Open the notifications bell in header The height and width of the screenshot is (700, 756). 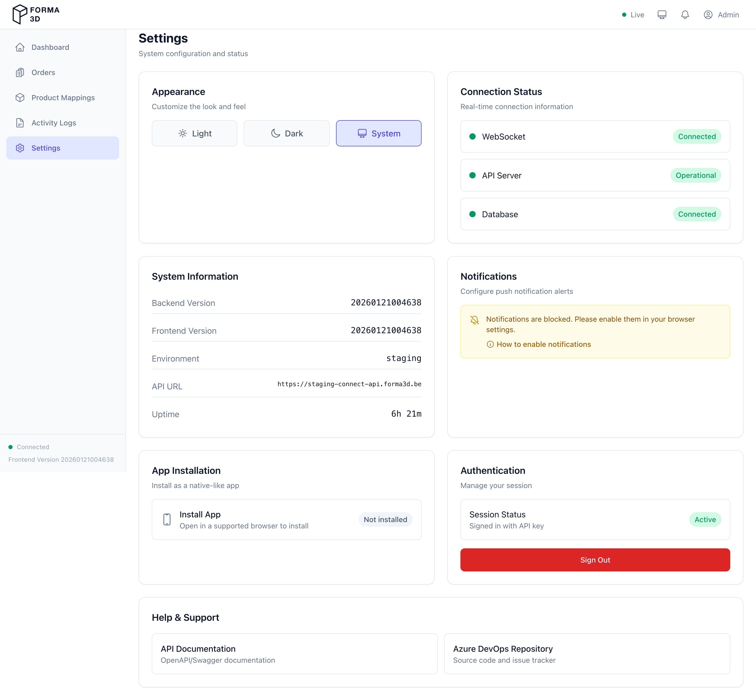pyautogui.click(x=685, y=15)
